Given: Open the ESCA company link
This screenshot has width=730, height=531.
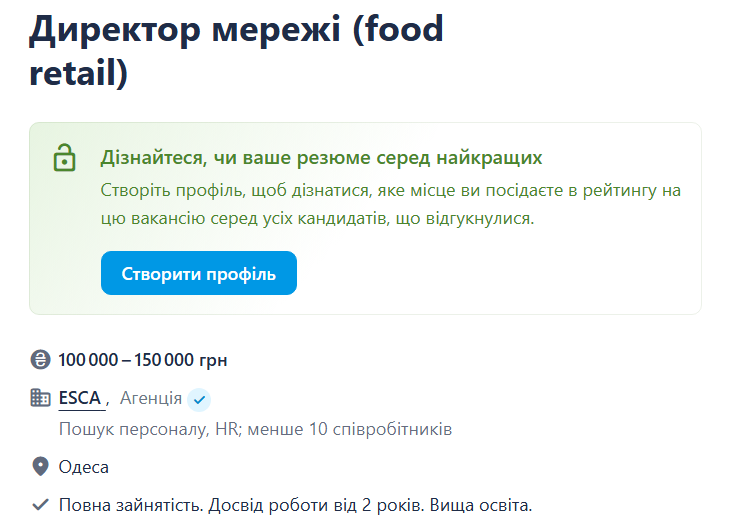Looking at the screenshot, I should [80, 398].
